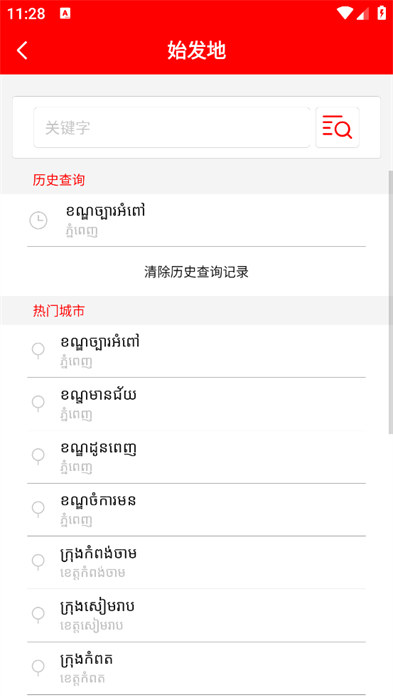Choose ខណ្ឌចំការមន city entry
The height and width of the screenshot is (700, 393).
[x=196, y=509]
